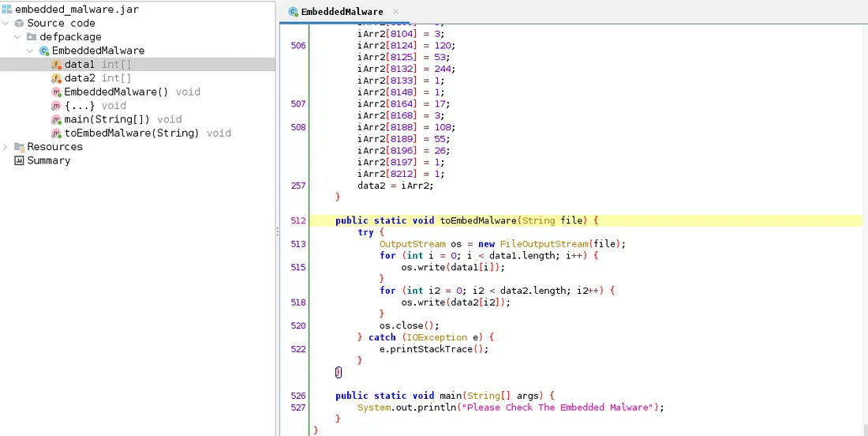Click the defpackage folder icon
The height and width of the screenshot is (436, 868).
tap(32, 37)
